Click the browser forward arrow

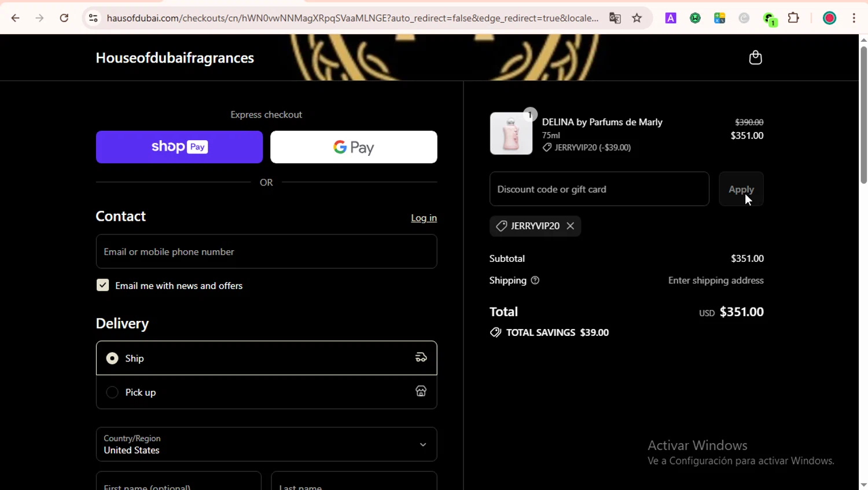click(39, 18)
